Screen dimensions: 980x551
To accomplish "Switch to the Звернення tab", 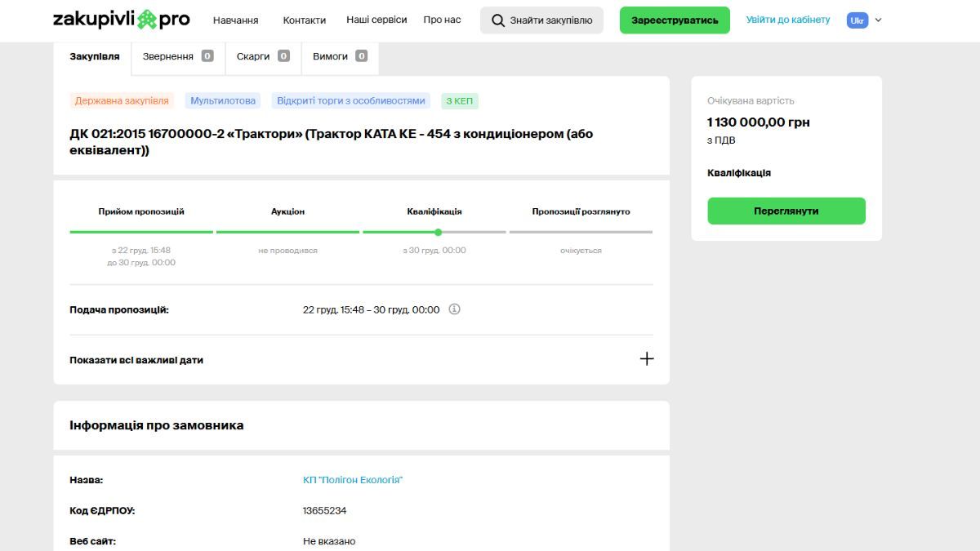I will (x=177, y=56).
